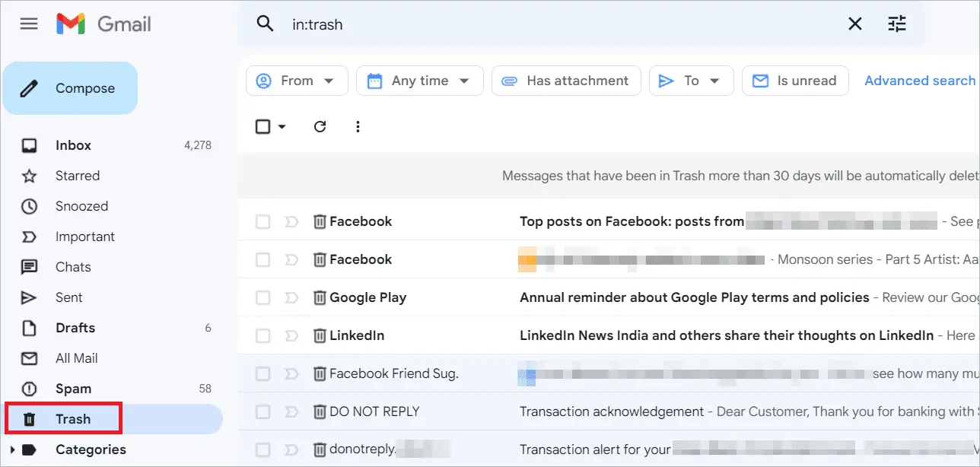Click trash icon on donotreply email

[x=320, y=450]
